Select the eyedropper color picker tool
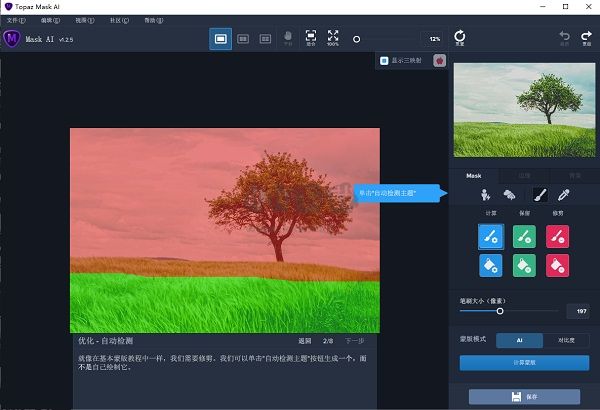Screen dimensions: 600x410 click(562, 195)
